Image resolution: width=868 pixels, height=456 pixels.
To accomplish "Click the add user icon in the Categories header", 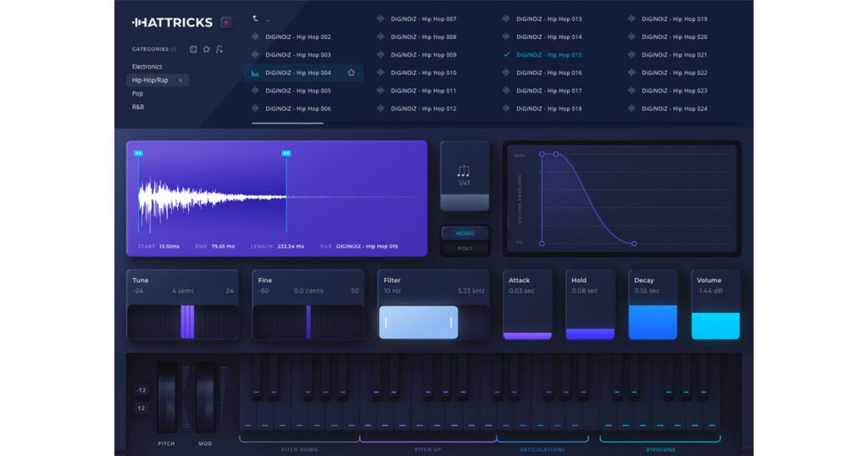I will [220, 49].
